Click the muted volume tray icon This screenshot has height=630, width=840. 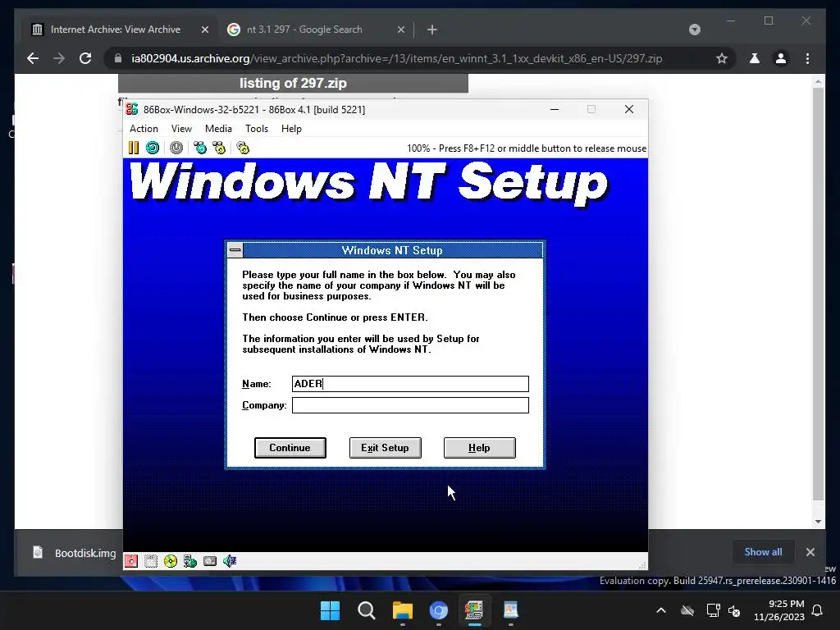[734, 610]
